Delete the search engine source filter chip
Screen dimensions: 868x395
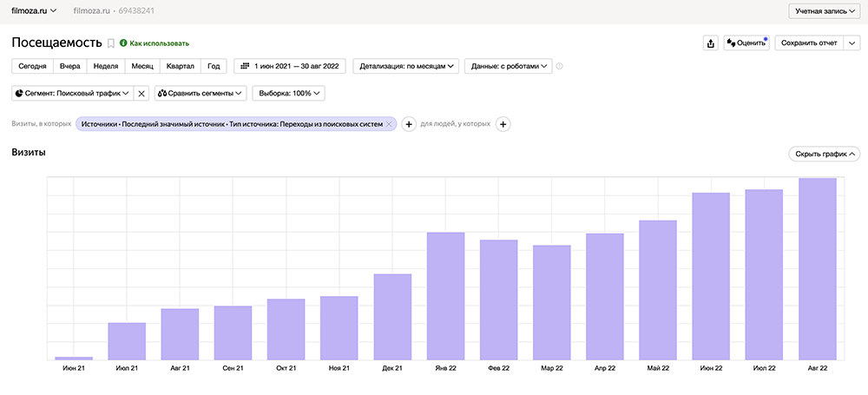pos(390,124)
